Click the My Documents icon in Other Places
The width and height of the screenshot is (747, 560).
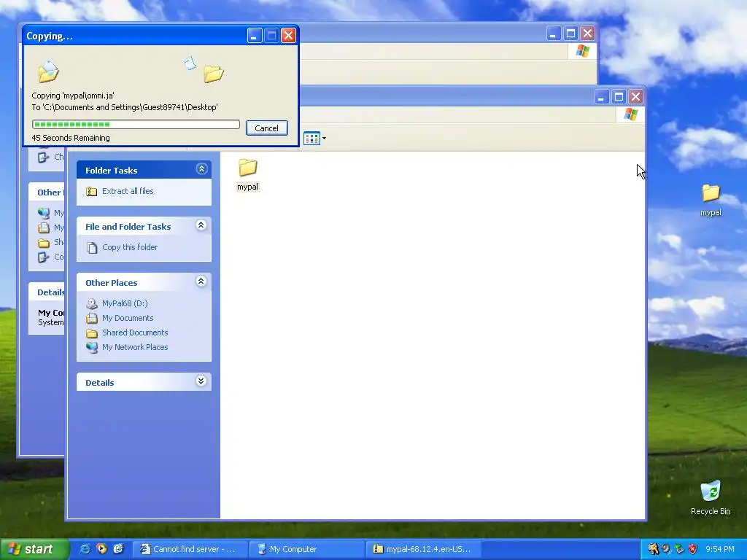(91, 318)
